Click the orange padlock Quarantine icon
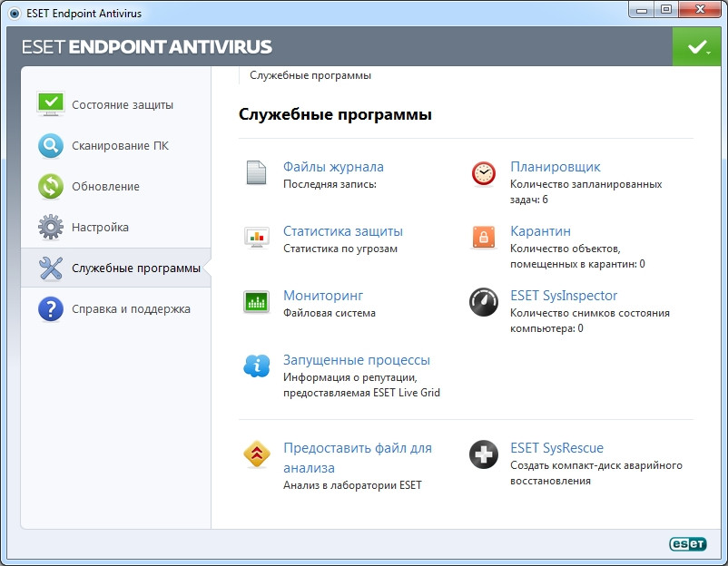 (483, 237)
